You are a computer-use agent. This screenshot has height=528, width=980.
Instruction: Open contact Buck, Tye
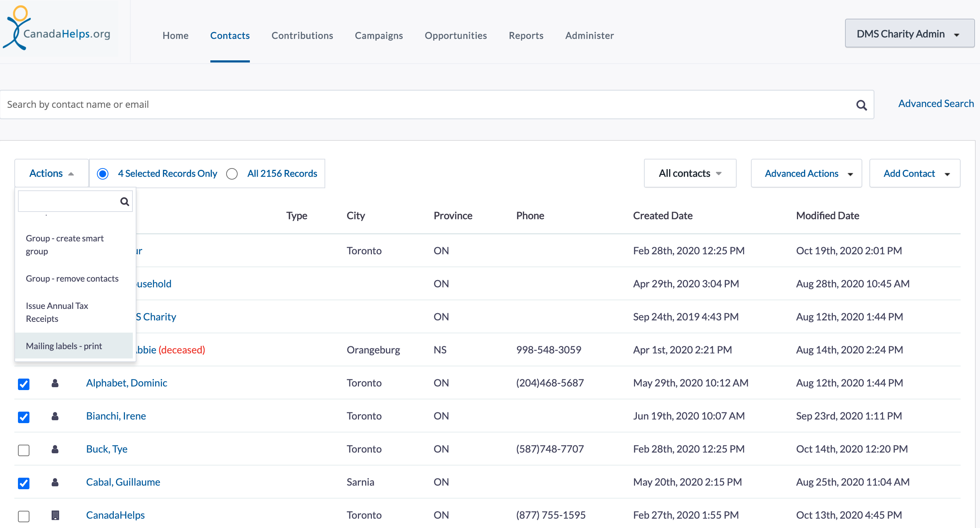[x=107, y=449]
